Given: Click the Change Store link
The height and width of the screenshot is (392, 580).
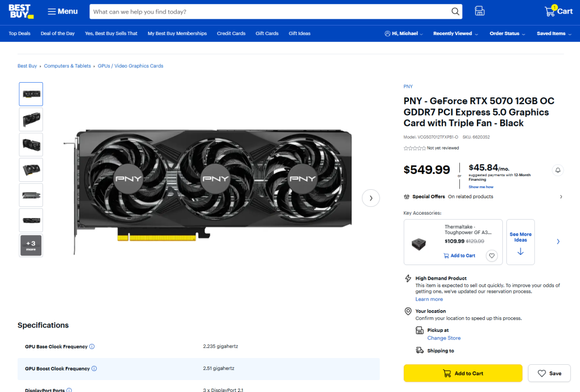Looking at the screenshot, I should 443,338.
